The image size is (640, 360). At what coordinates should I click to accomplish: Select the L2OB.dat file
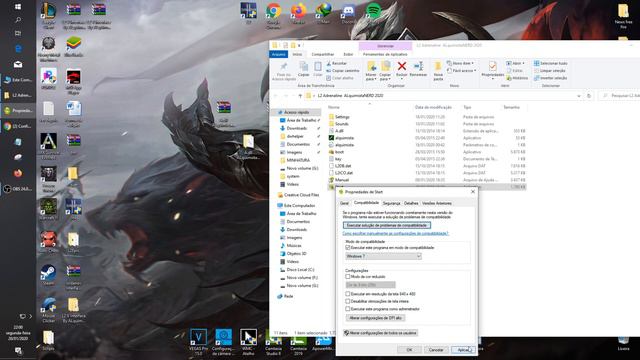pyautogui.click(x=343, y=166)
